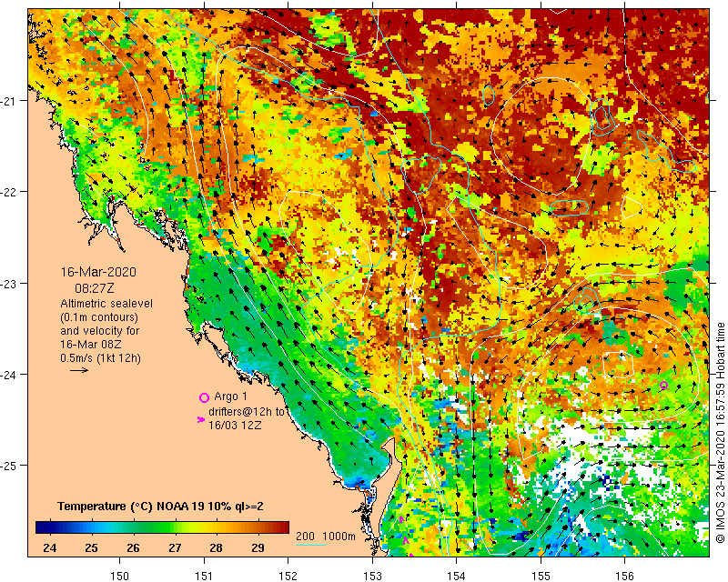Click the longitude axis label '156'
728x582 pixels.
(x=624, y=576)
